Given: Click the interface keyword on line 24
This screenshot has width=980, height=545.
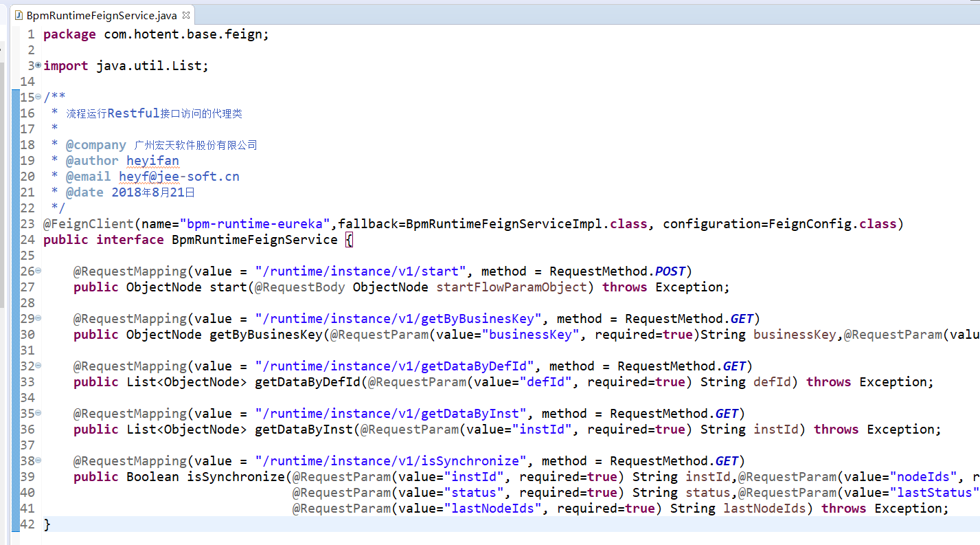Looking at the screenshot, I should coord(130,240).
